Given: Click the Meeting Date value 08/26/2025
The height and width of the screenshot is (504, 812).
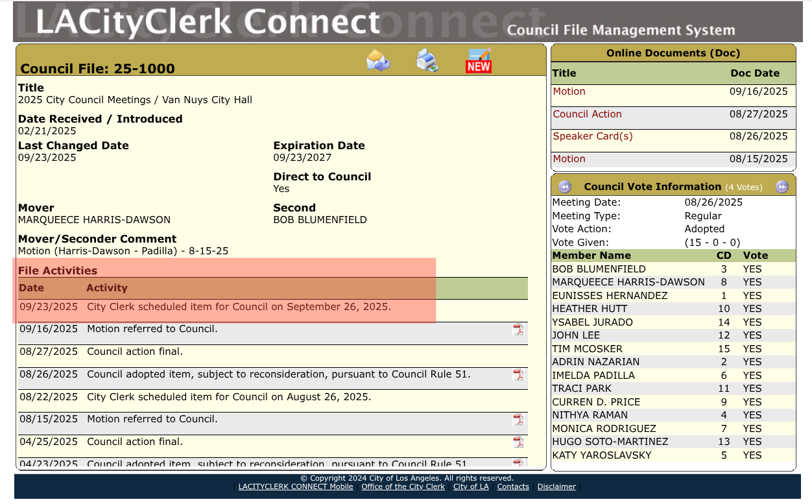Looking at the screenshot, I should point(713,202).
